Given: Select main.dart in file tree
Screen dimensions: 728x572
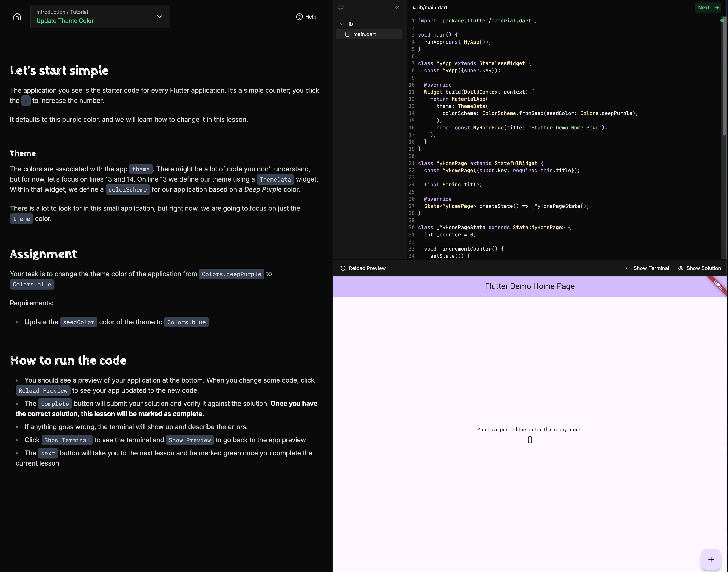Looking at the screenshot, I should [x=365, y=34].
